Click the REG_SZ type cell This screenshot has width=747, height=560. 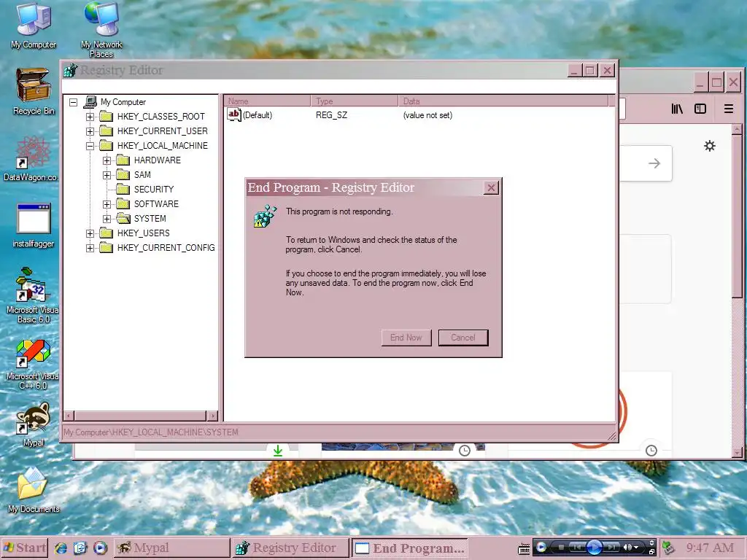(332, 115)
